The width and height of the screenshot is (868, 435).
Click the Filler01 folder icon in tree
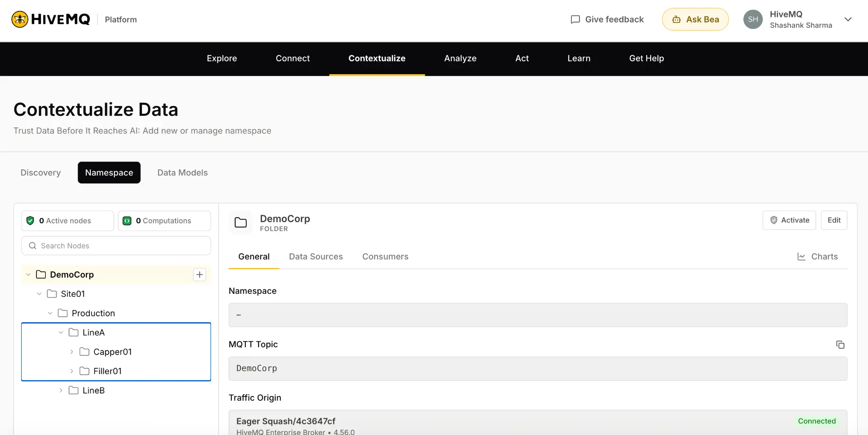pyautogui.click(x=84, y=371)
